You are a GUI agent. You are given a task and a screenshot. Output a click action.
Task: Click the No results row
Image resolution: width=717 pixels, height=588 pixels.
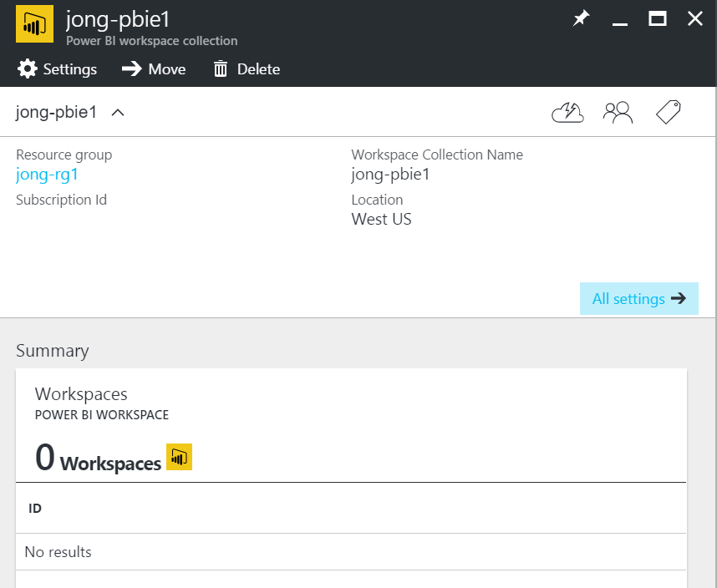pyautogui.click(x=58, y=552)
